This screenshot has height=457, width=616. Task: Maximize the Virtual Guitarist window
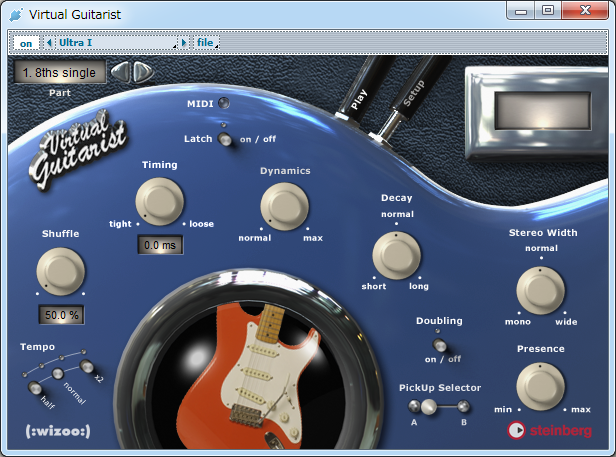click(548, 11)
